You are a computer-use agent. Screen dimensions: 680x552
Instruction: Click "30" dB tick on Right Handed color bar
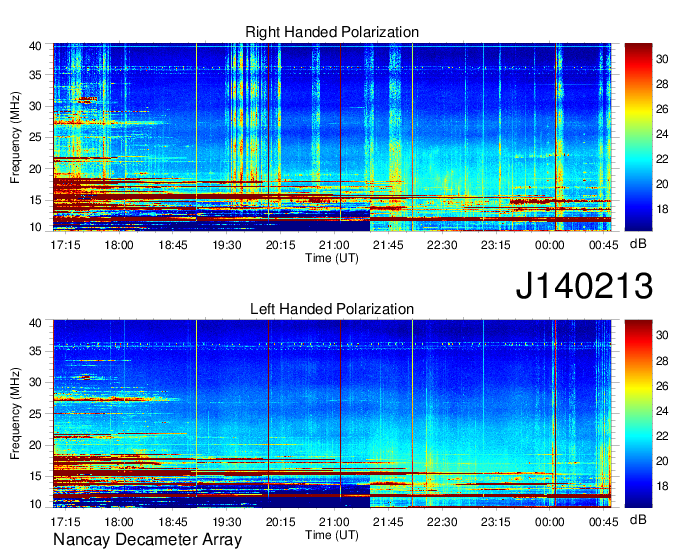point(662,59)
